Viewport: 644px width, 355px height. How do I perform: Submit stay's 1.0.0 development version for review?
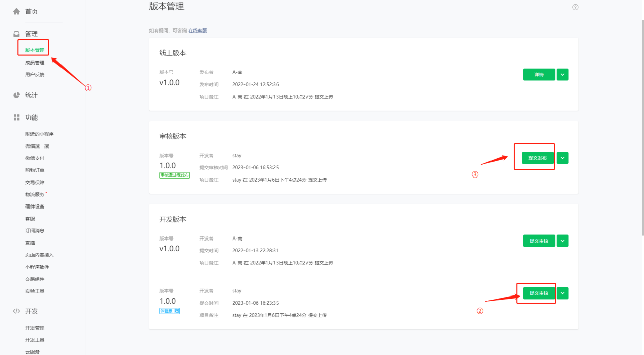[x=539, y=293]
